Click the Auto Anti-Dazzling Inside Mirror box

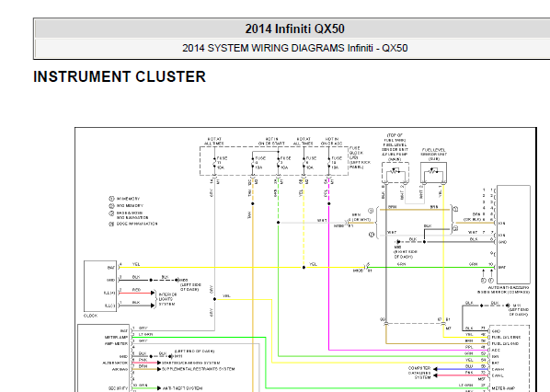pyautogui.click(x=513, y=235)
